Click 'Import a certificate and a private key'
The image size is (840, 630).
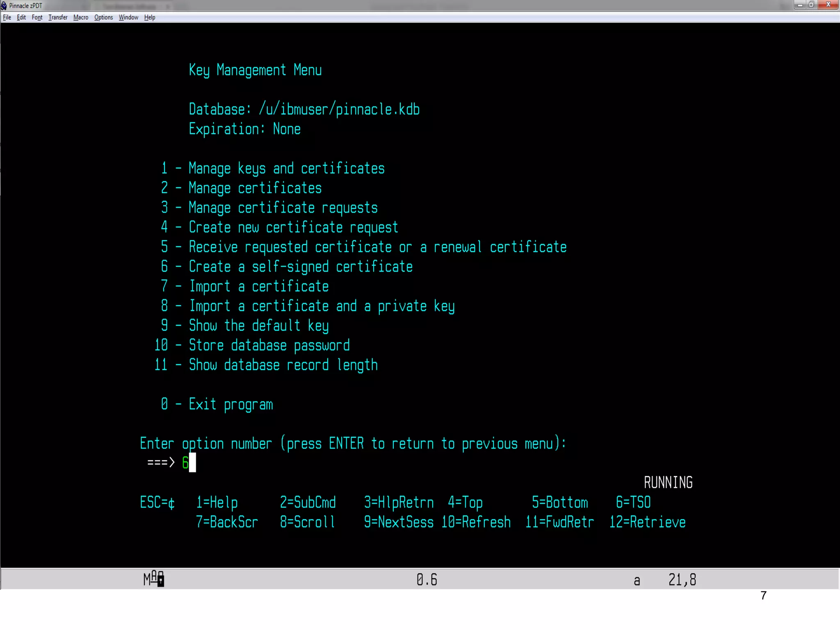click(x=308, y=306)
